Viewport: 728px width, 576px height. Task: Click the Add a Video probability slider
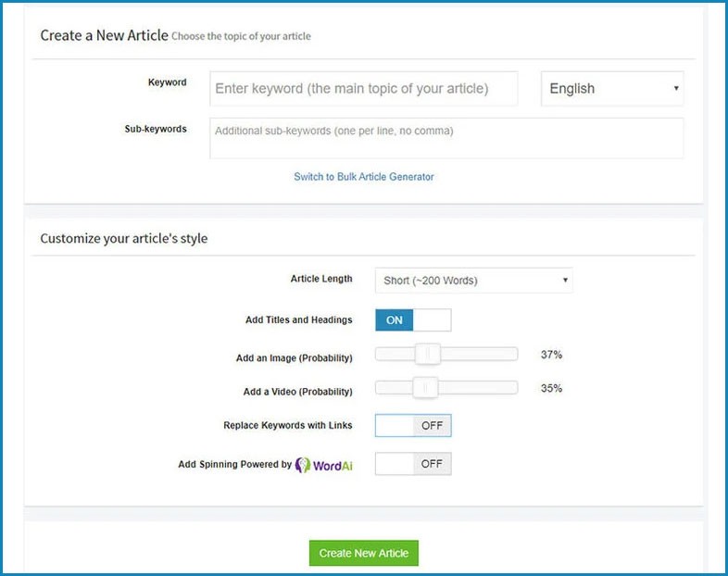(x=446, y=388)
